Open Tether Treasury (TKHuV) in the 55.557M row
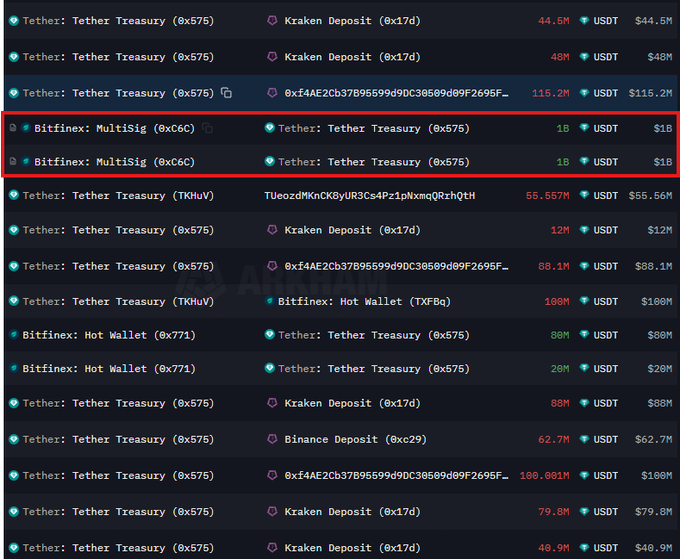The image size is (680, 559). [x=118, y=196]
